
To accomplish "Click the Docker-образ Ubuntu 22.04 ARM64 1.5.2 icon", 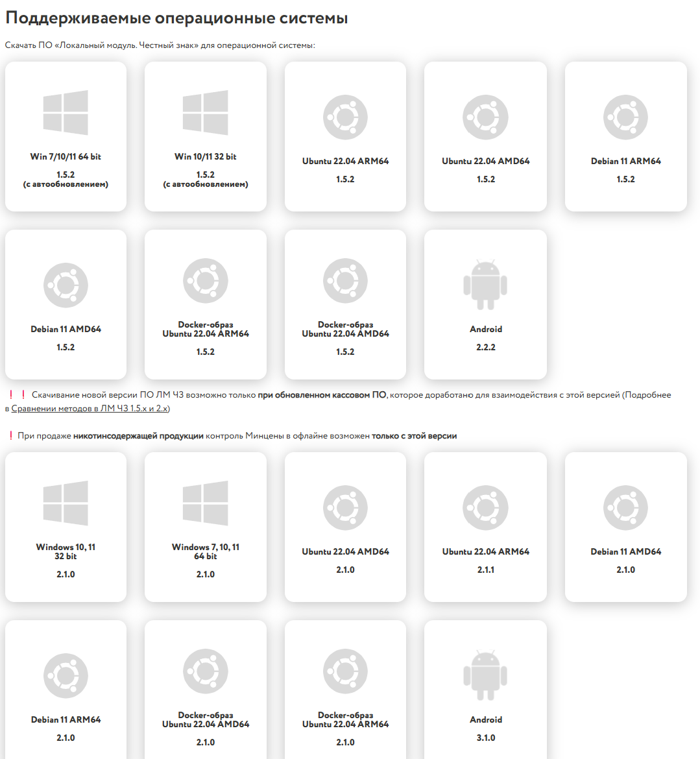I will click(205, 281).
